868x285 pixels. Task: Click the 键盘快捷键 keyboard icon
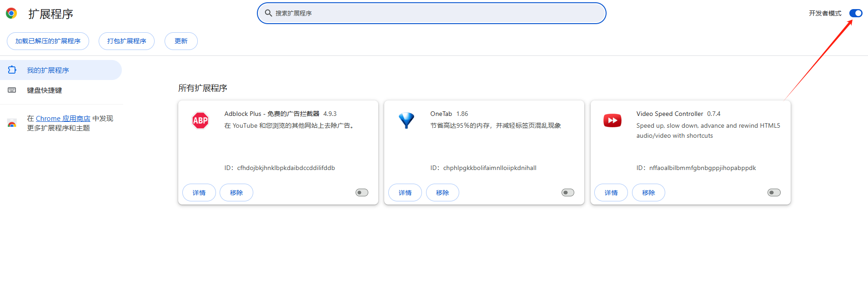[12, 90]
